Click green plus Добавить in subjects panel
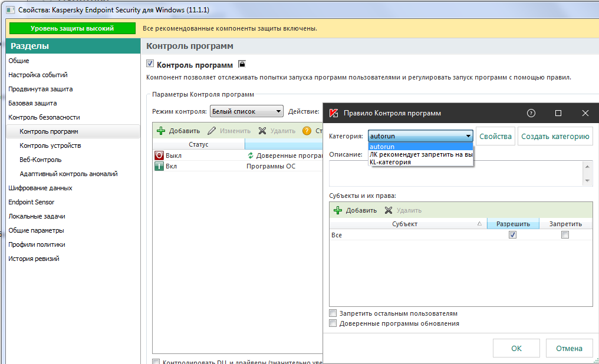This screenshot has width=599, height=364. (x=338, y=210)
